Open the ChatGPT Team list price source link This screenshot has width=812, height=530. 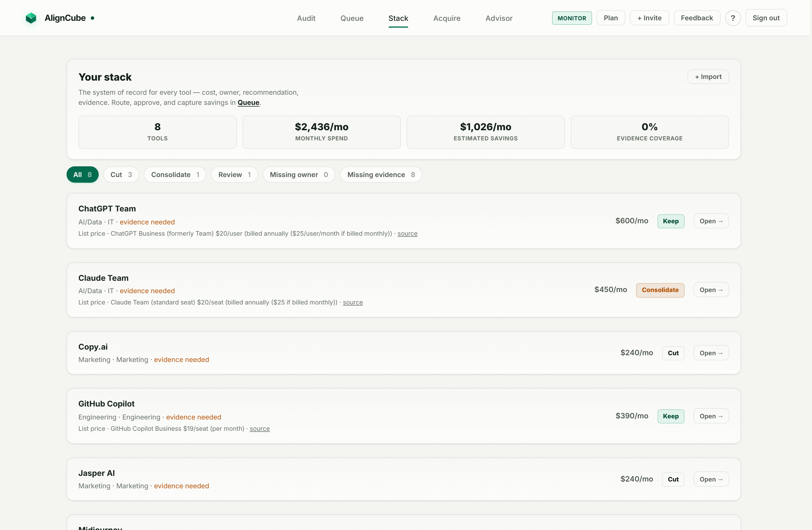click(407, 233)
